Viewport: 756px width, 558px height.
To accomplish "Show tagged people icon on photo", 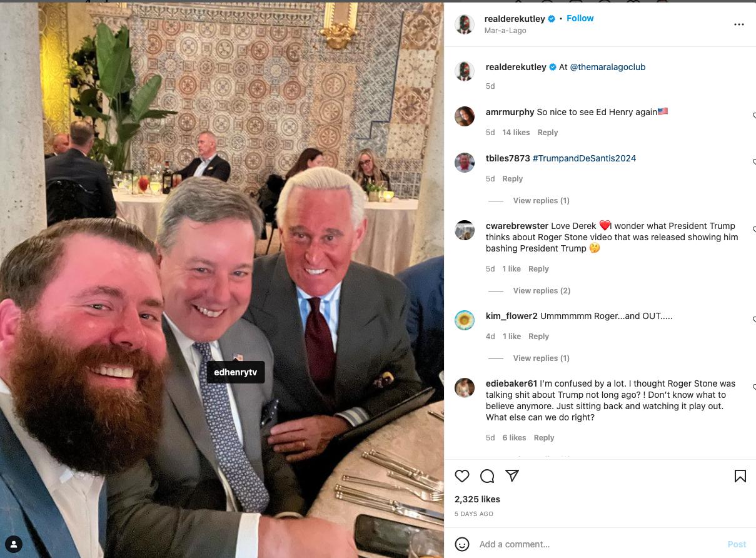I will pyautogui.click(x=14, y=544).
